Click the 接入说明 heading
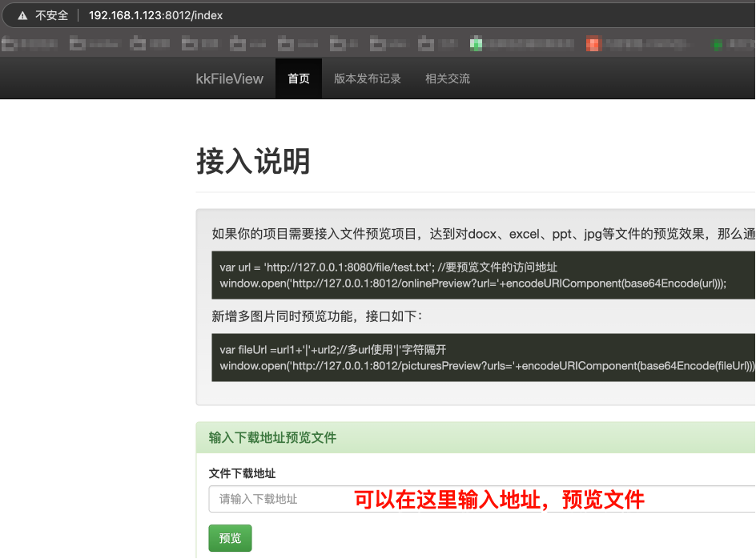 [253, 161]
